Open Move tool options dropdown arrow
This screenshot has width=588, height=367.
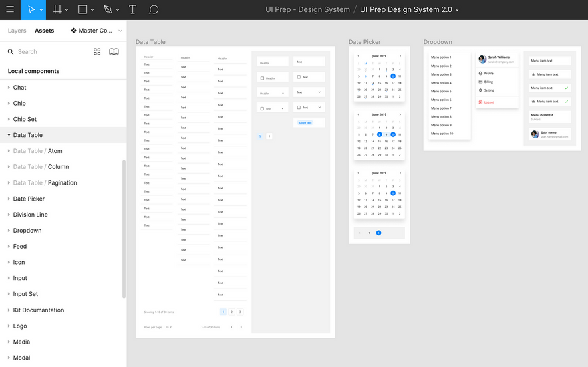coord(41,10)
